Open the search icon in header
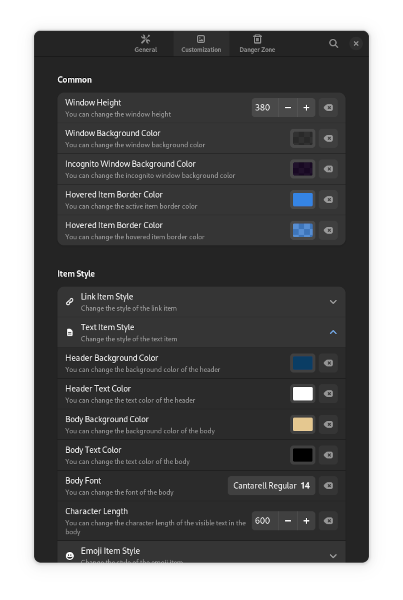 pos(333,44)
